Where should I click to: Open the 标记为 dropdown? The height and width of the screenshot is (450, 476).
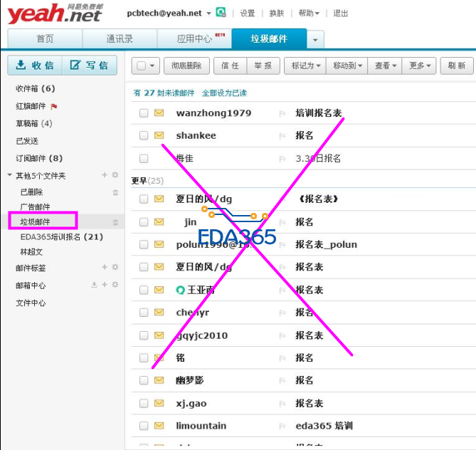point(305,66)
